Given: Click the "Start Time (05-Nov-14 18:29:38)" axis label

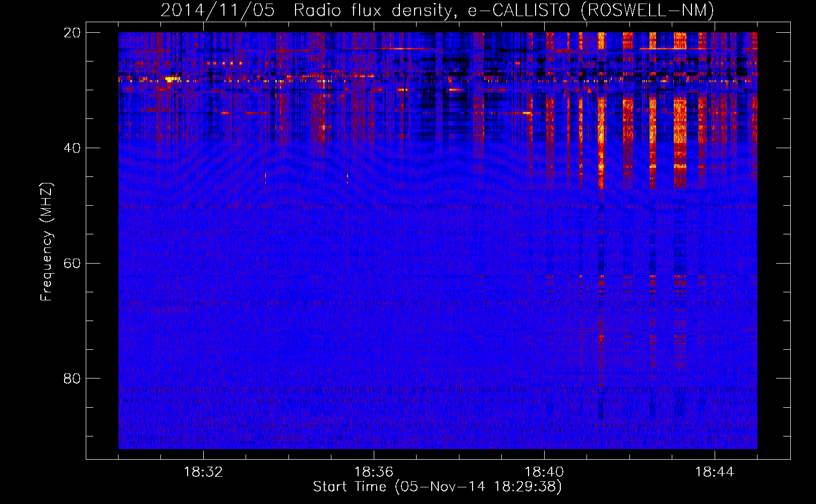Looking at the screenshot, I should pos(437,487).
